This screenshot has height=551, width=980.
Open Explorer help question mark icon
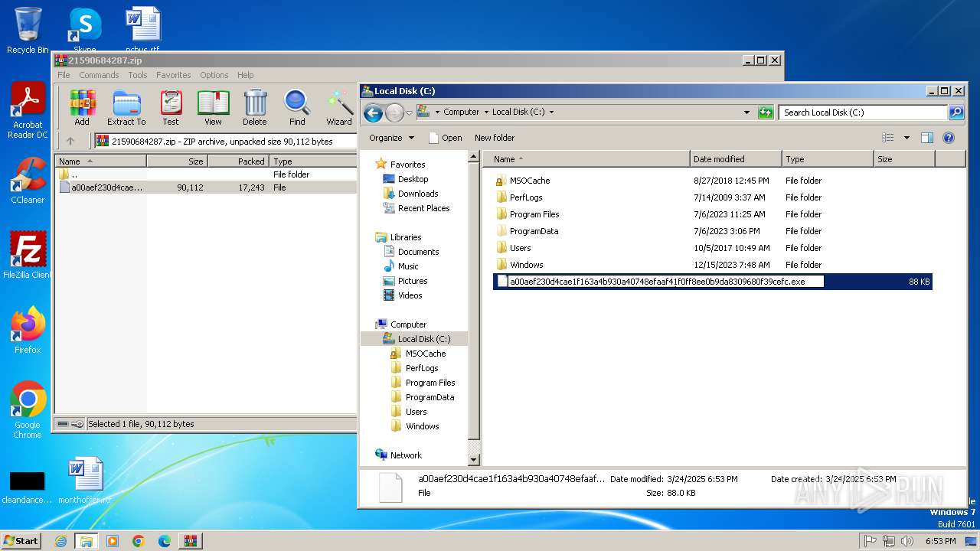(949, 138)
